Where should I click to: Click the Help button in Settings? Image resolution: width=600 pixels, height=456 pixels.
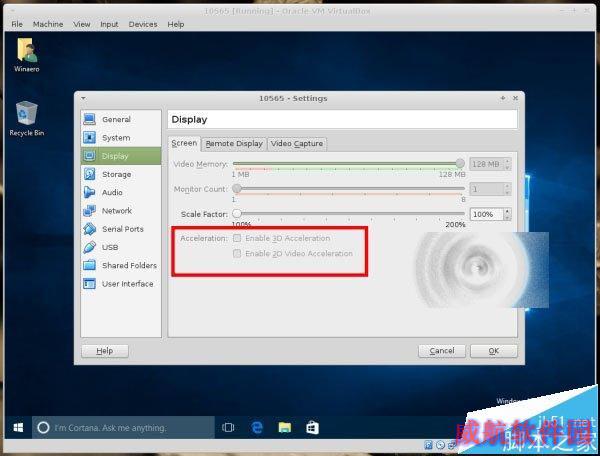pos(105,351)
